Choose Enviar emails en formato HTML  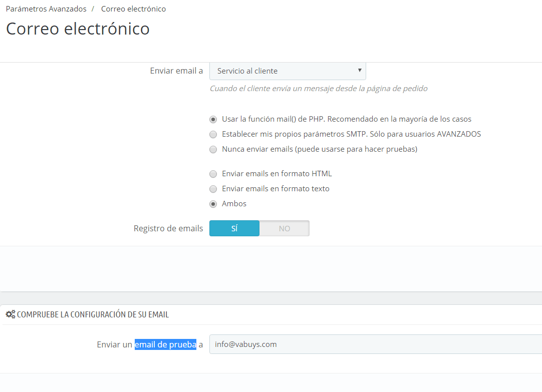pyautogui.click(x=213, y=174)
